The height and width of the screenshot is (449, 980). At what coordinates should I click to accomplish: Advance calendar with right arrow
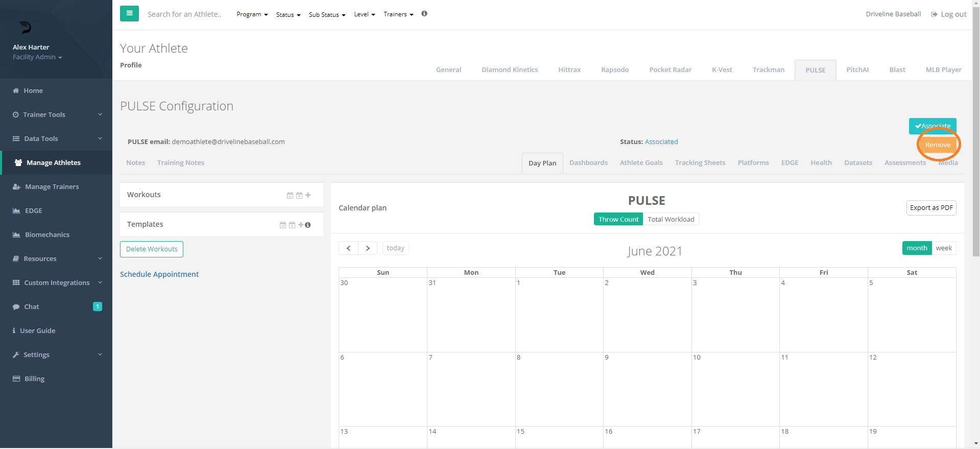pos(368,248)
